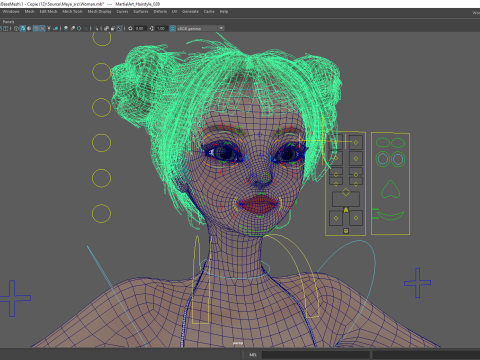
Task: Select the cyan neck ring control
Action: (x=235, y=269)
